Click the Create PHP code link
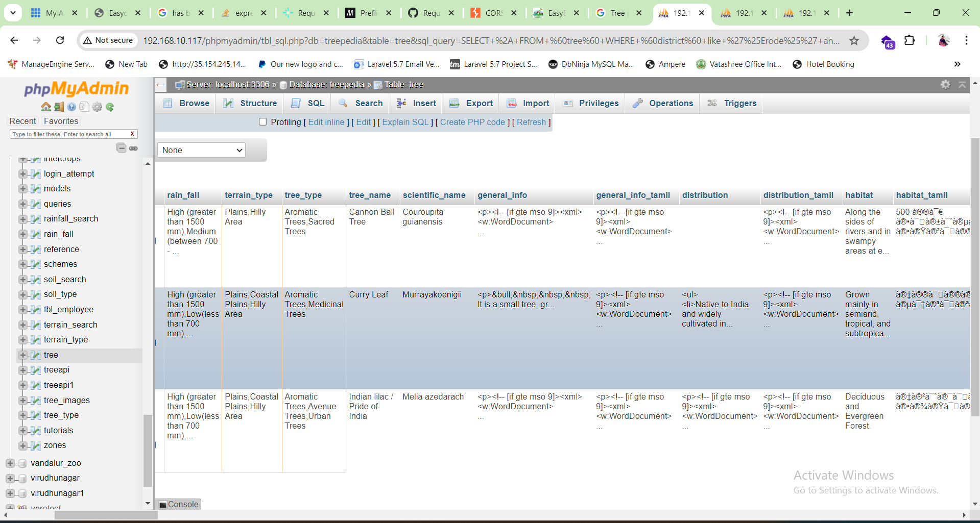The image size is (980, 523). (472, 122)
